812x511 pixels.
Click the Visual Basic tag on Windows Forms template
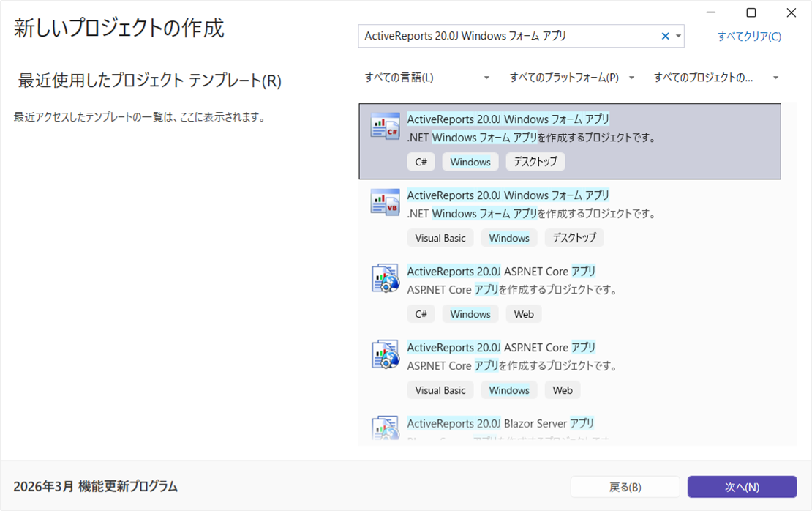coord(440,238)
